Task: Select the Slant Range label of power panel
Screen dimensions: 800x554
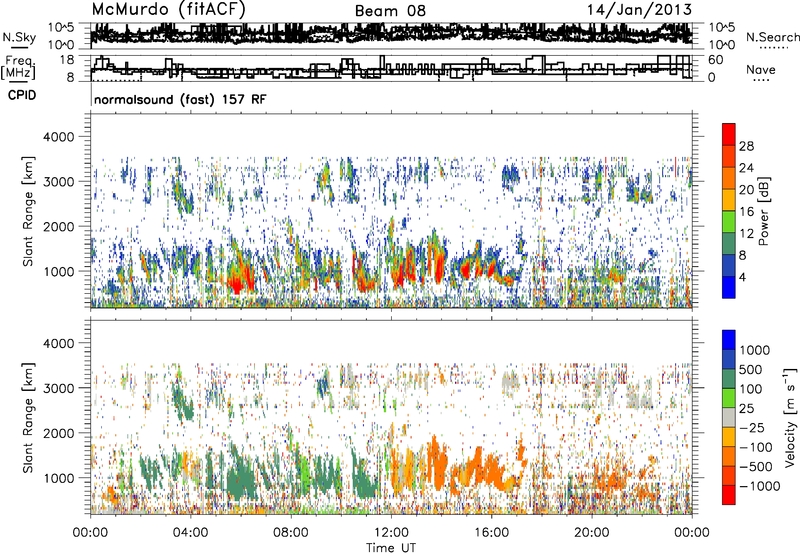Action: coord(28,211)
